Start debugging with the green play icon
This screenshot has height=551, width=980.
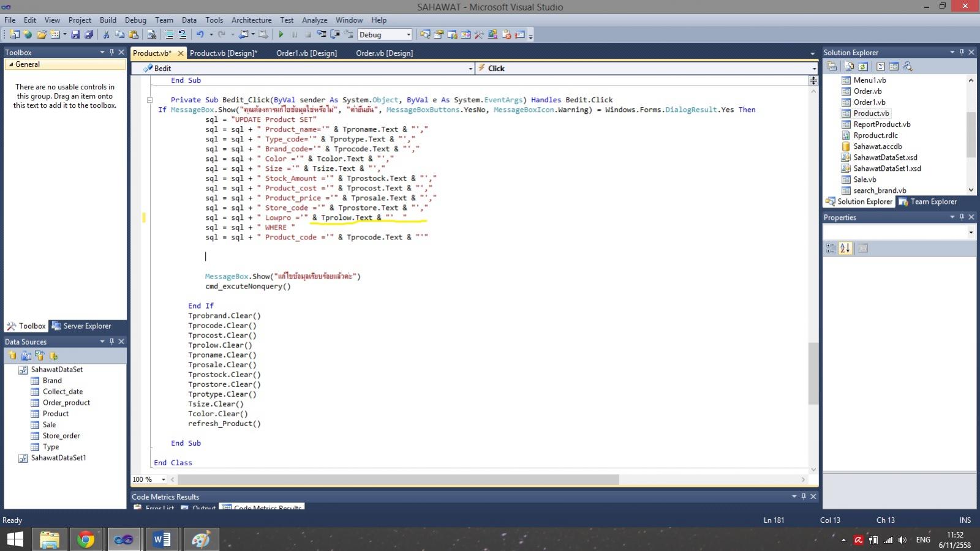pos(281,34)
